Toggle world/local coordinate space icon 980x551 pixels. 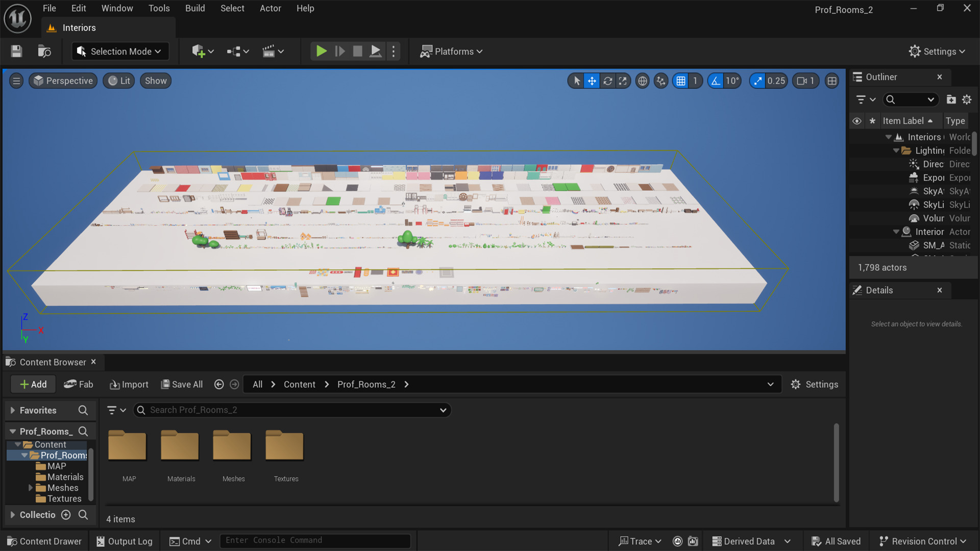coord(643,81)
